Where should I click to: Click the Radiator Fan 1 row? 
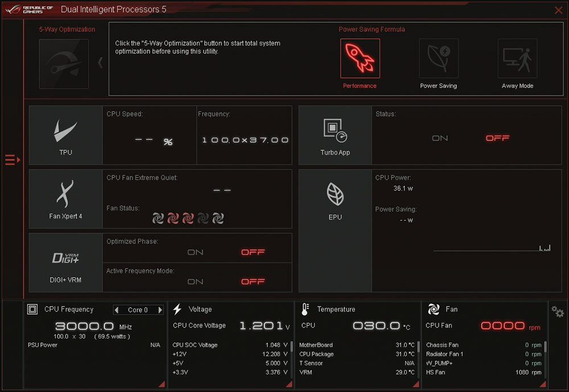pos(484,354)
